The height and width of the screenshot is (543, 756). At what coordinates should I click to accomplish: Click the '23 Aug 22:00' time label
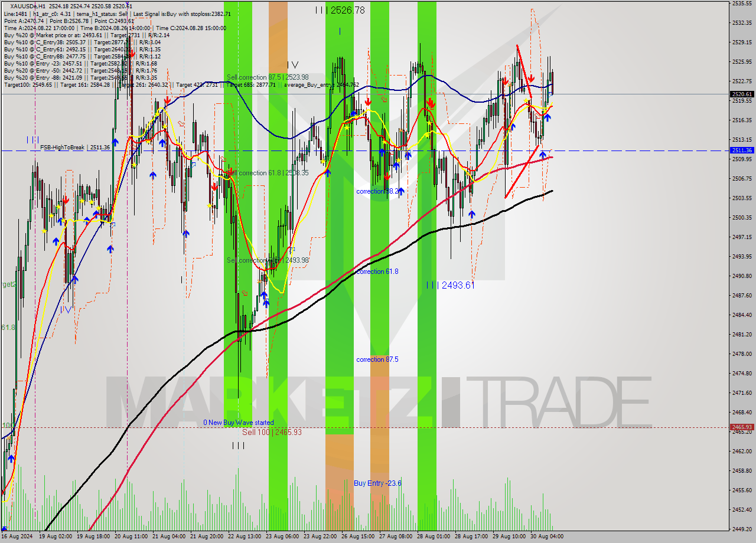click(320, 537)
